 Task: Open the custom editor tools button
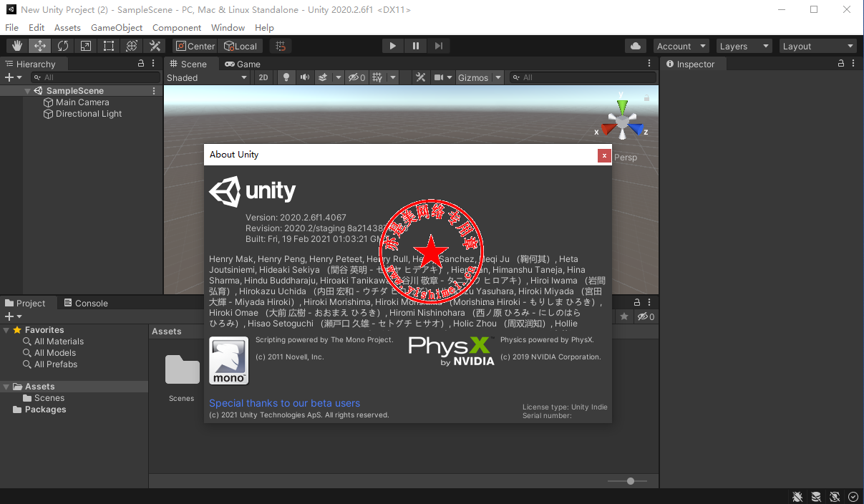click(155, 46)
